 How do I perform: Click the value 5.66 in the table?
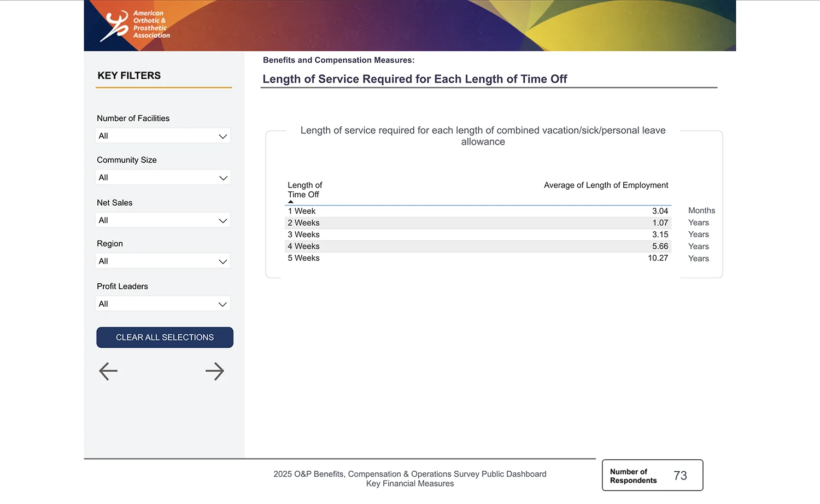(x=660, y=247)
